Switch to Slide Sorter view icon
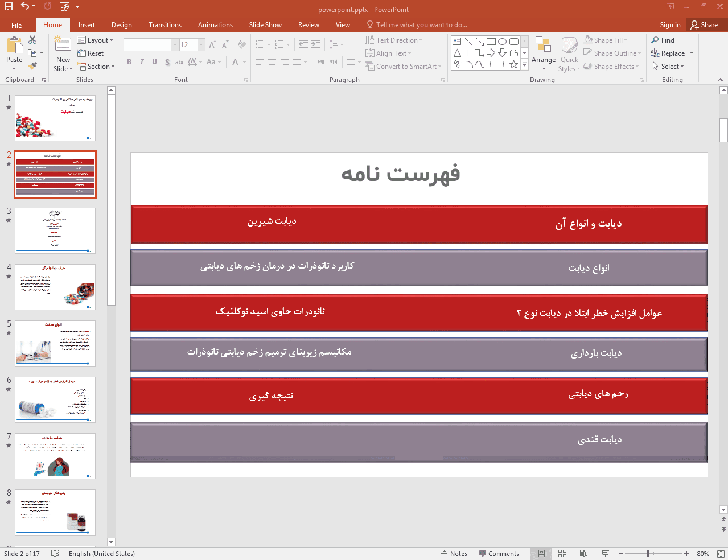 pos(562,554)
